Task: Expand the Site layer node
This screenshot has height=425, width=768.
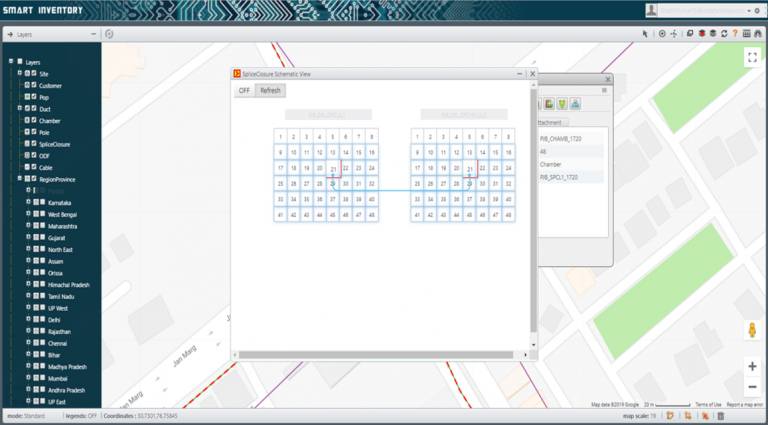Action: click(20, 73)
